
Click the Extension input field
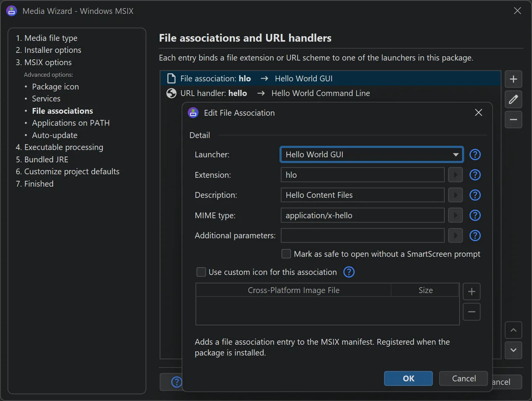click(x=362, y=175)
